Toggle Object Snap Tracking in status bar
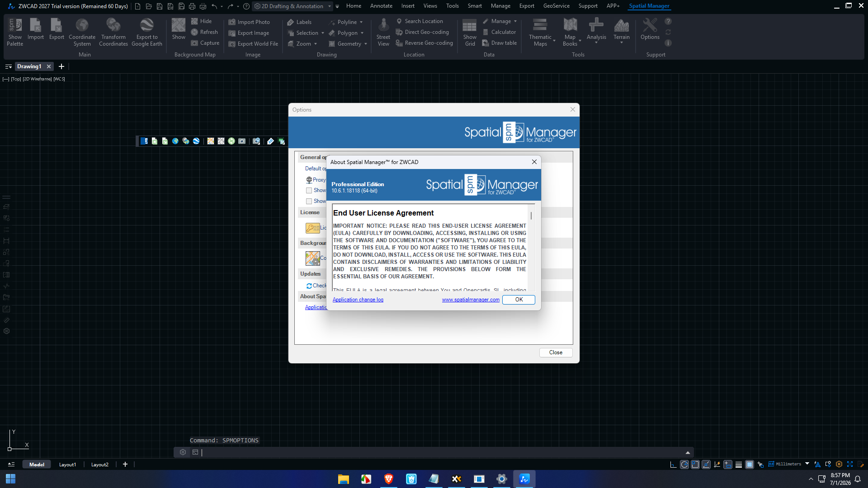 coord(706,465)
